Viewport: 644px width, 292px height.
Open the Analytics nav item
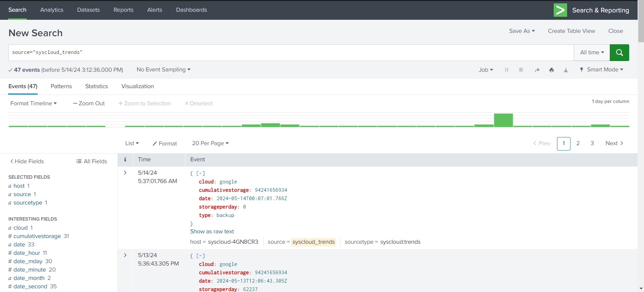pyautogui.click(x=52, y=10)
